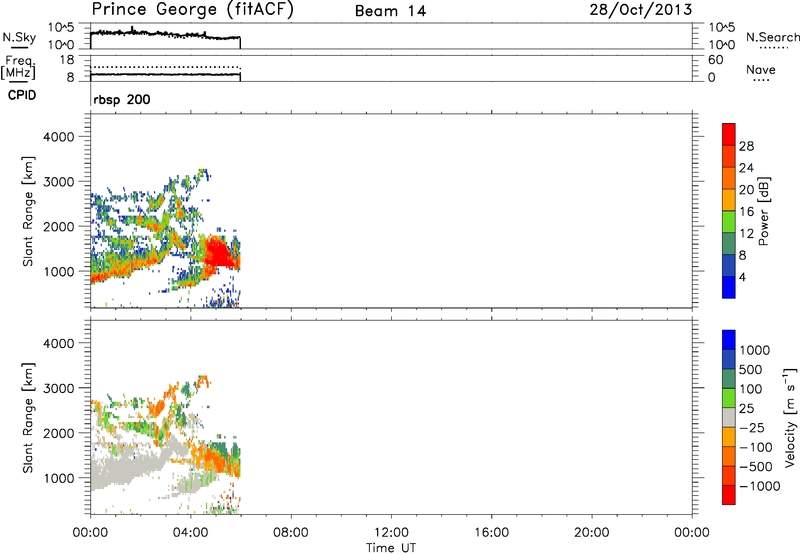Viewport: 800px width, 554px height.
Task: Click the dark blue top segment of the velocity colorbar
Action: tap(729, 340)
